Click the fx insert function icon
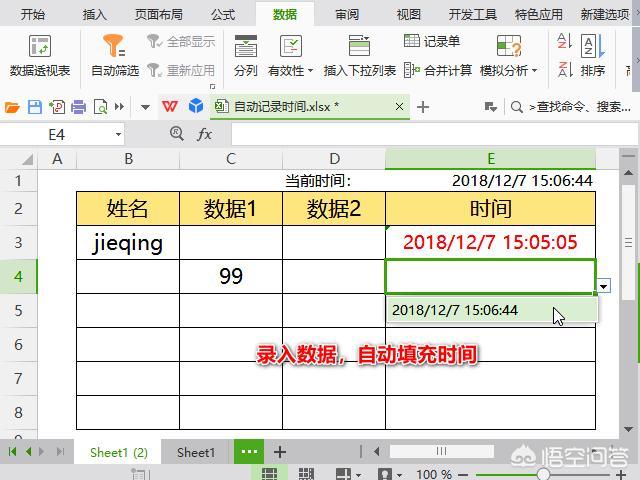The height and width of the screenshot is (480, 640). coord(204,134)
